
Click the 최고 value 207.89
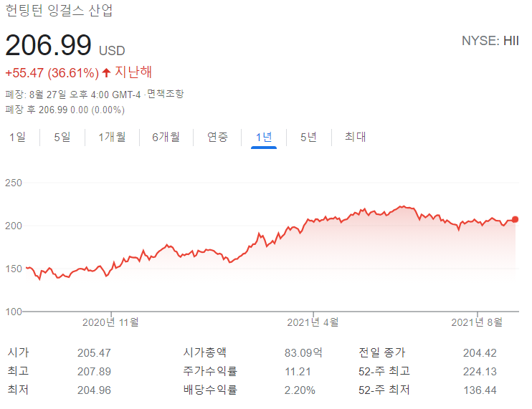tap(94, 372)
